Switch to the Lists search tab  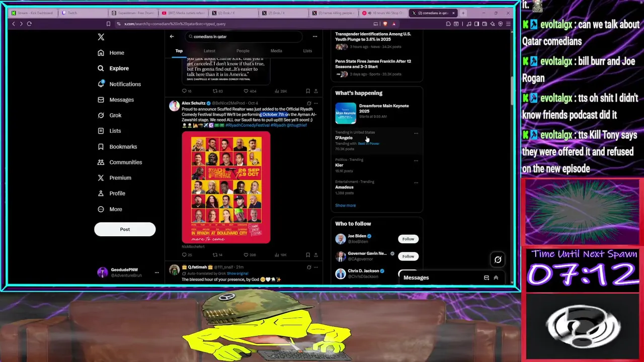coord(307,51)
